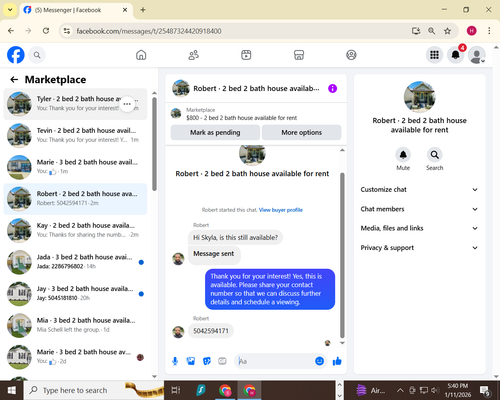Image resolution: width=500 pixels, height=400 pixels.
Task: Open the Windows Start button
Action: pos(12,390)
